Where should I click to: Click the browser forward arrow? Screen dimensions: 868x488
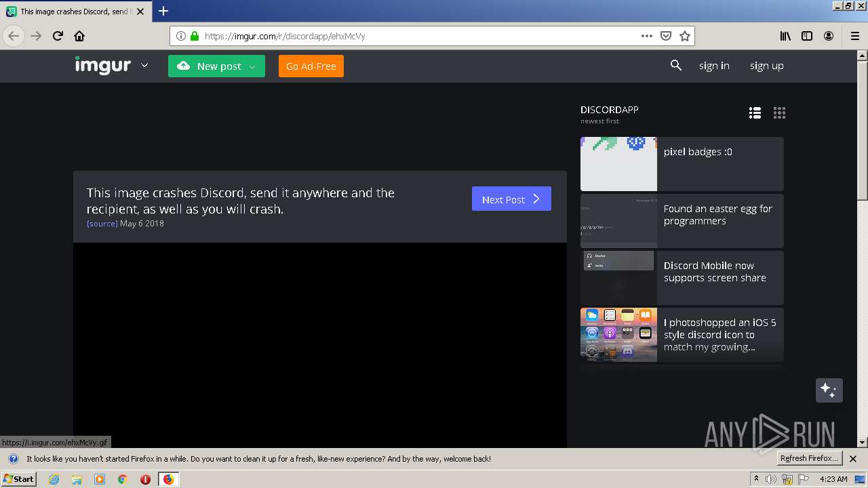pos(36,36)
